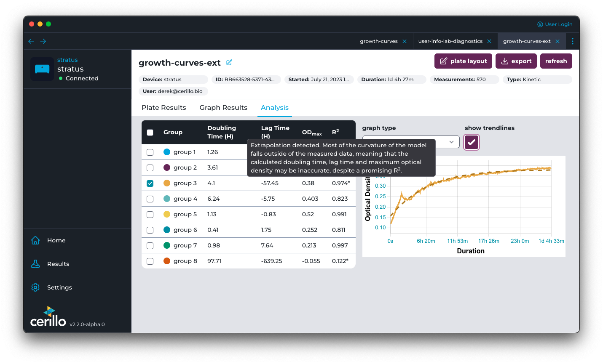The height and width of the screenshot is (364, 603).
Task: Click the stratus device icon
Action: tap(42, 69)
